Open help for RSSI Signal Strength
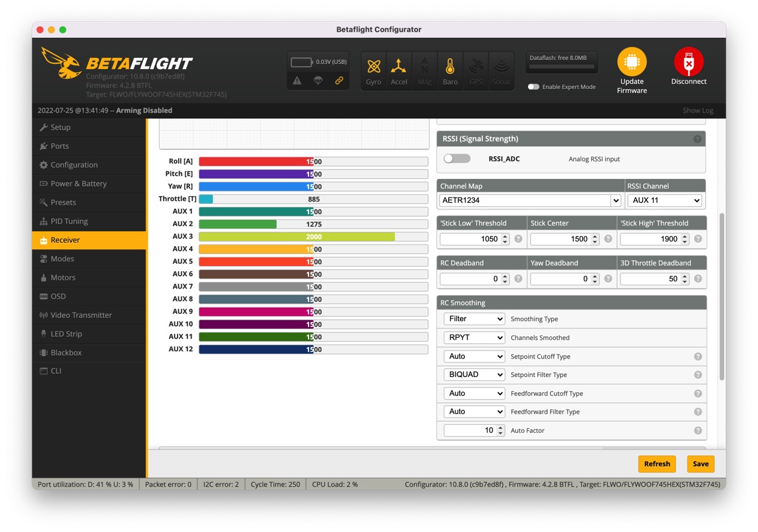 697,139
